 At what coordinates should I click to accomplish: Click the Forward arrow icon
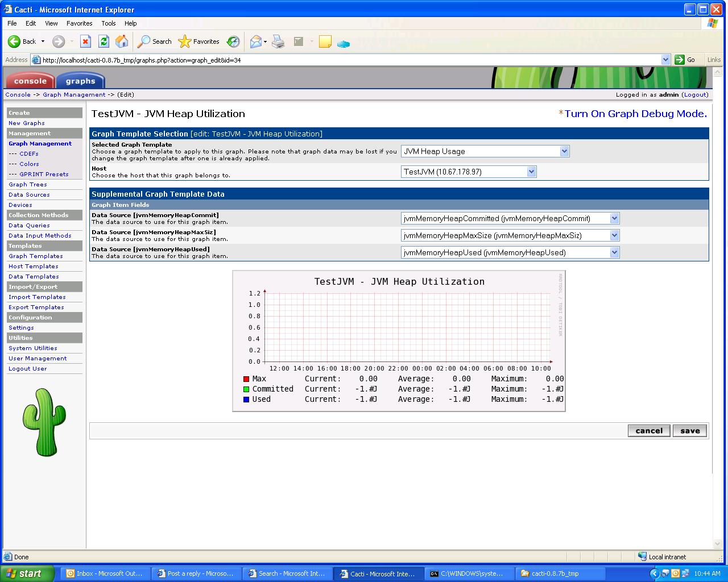58,41
